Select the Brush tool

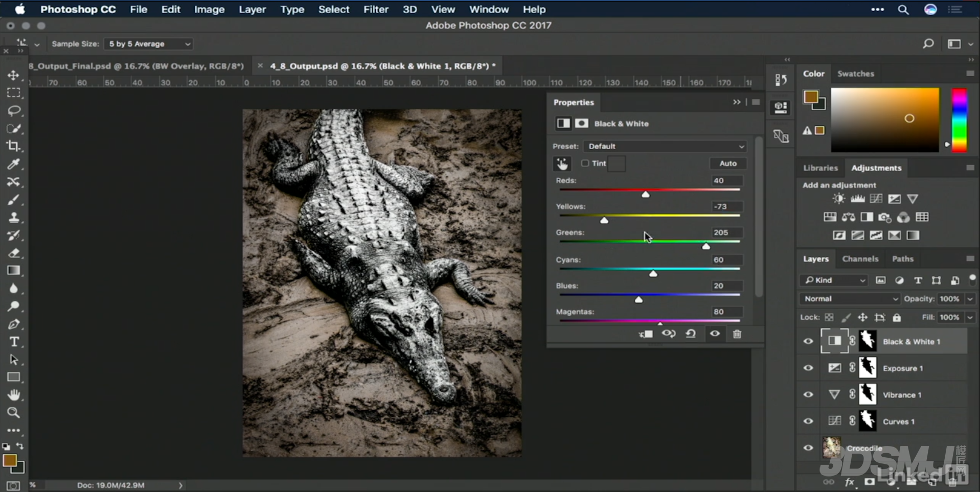(14, 200)
